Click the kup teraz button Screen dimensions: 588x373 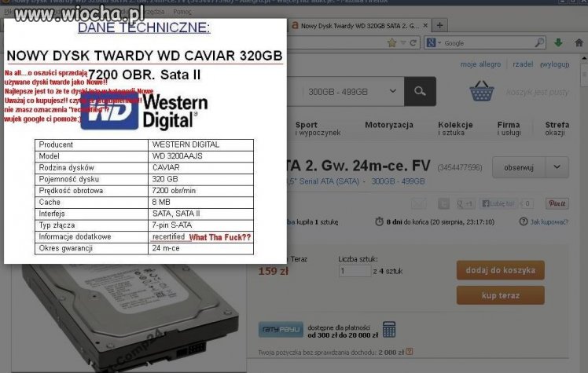[x=500, y=295]
